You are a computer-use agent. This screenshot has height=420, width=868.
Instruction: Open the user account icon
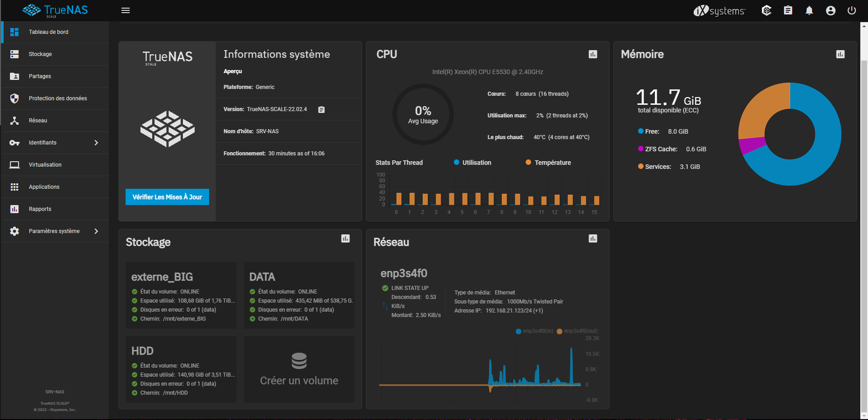[831, 10]
